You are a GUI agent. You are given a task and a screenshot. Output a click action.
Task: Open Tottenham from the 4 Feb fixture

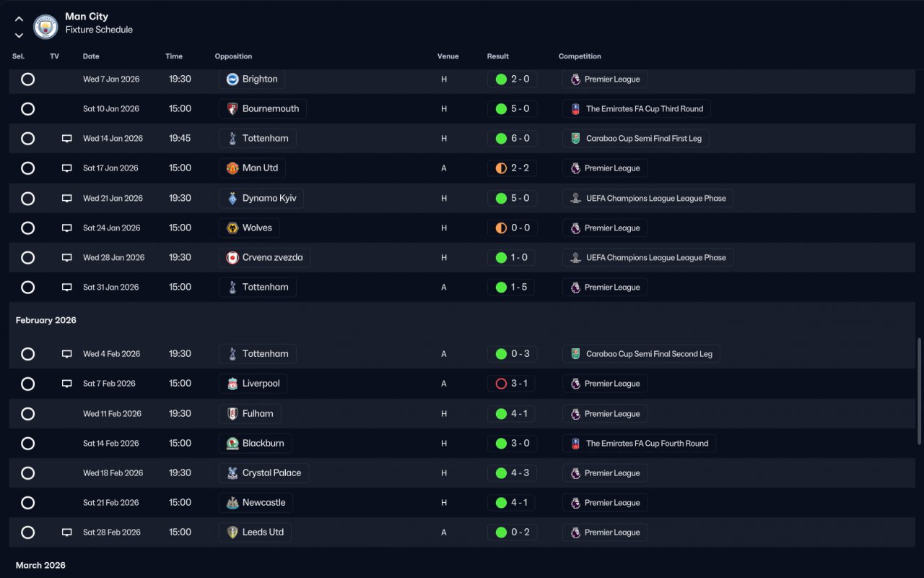(x=258, y=354)
